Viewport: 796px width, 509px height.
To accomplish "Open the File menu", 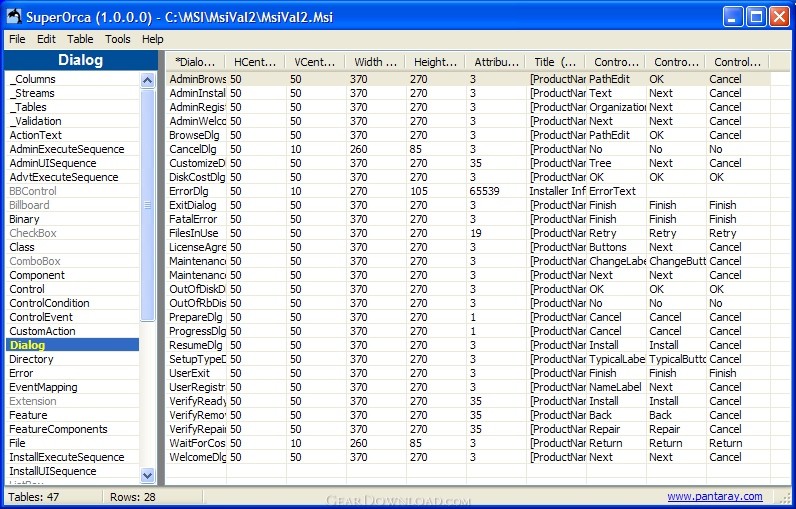I will pos(17,39).
